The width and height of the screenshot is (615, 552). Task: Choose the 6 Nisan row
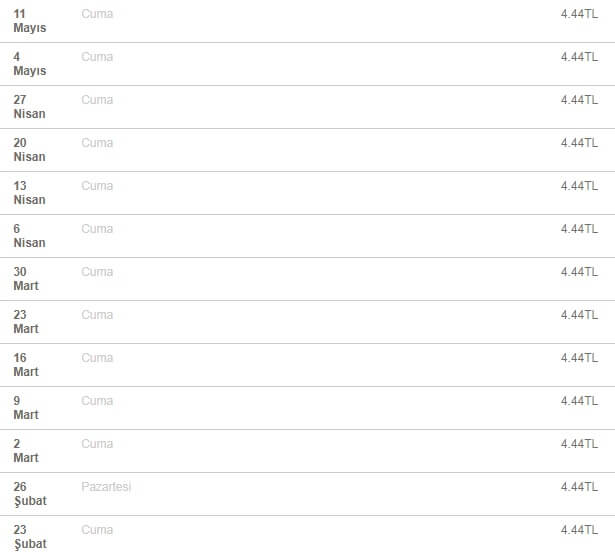[308, 236]
